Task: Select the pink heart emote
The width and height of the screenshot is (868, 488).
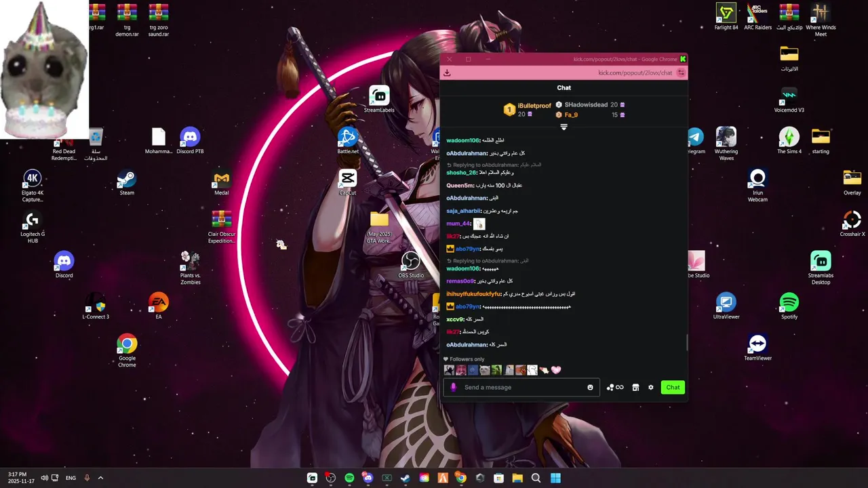Action: (x=556, y=370)
